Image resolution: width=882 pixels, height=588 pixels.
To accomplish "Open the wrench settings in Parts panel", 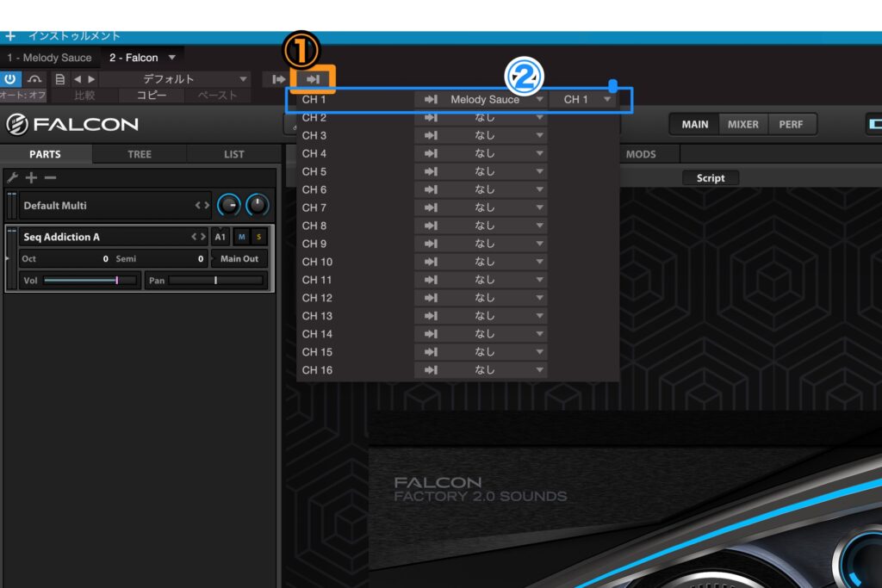I will tap(12, 177).
